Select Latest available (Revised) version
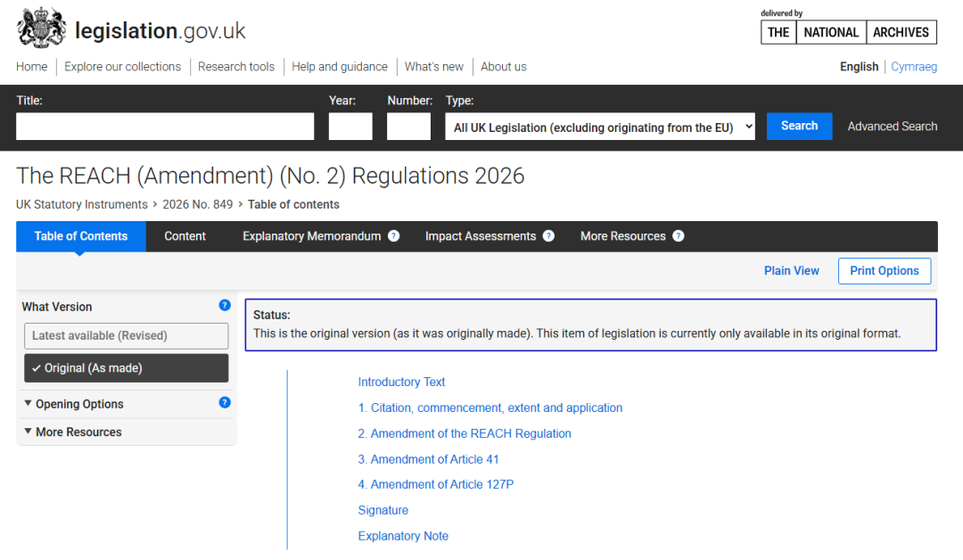Image resolution: width=963 pixels, height=560 pixels. 127,336
